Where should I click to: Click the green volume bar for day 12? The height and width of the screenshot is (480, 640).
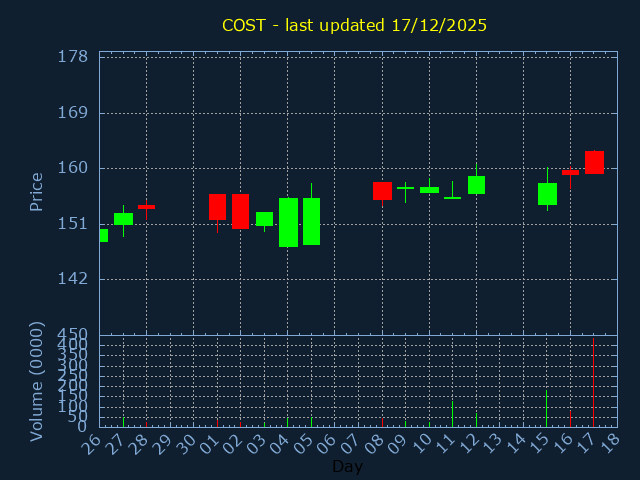coord(476,420)
